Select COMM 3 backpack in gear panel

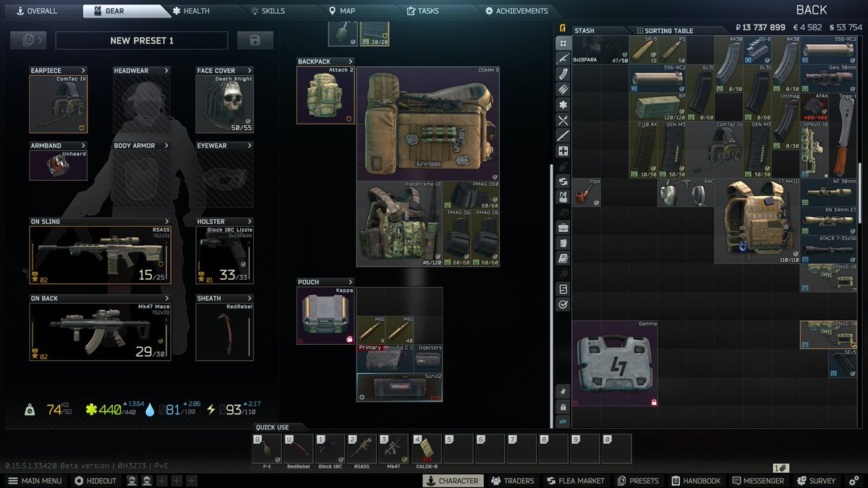click(427, 124)
